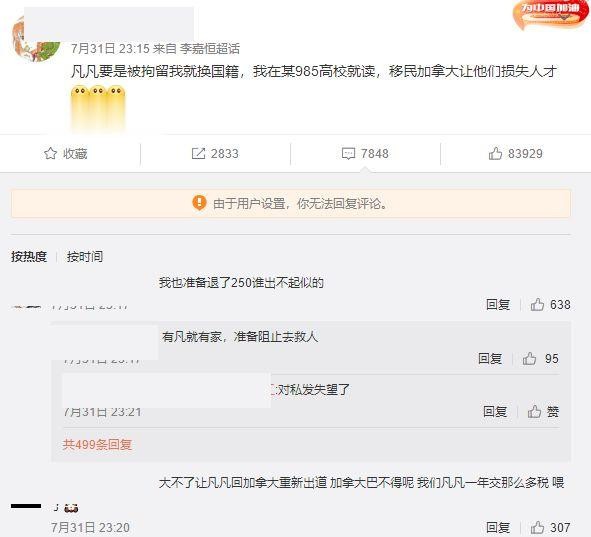591x537 pixels.
Task: Click the 为中国加油 badge at top right
Action: click(551, 14)
